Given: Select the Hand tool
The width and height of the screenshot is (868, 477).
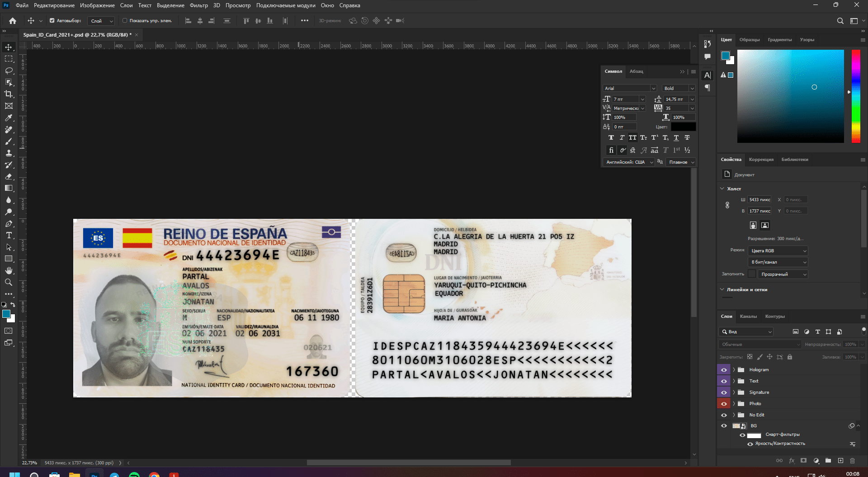Looking at the screenshot, I should 9,271.
